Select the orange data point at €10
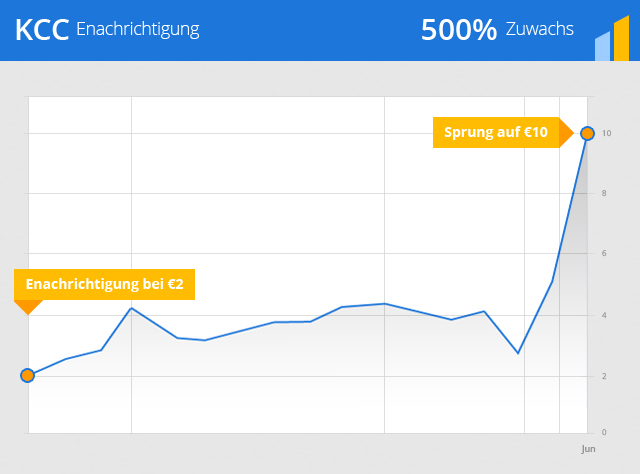Image resolution: width=640 pixels, height=474 pixels. [x=587, y=133]
